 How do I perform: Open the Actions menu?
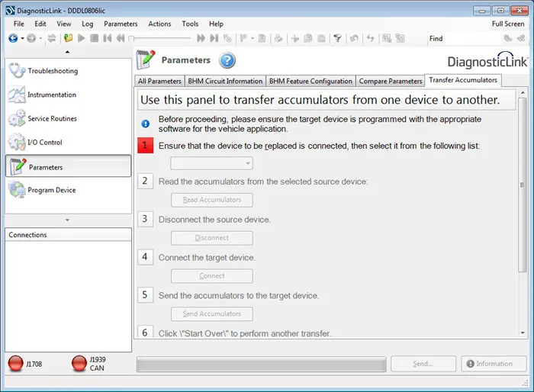click(159, 24)
